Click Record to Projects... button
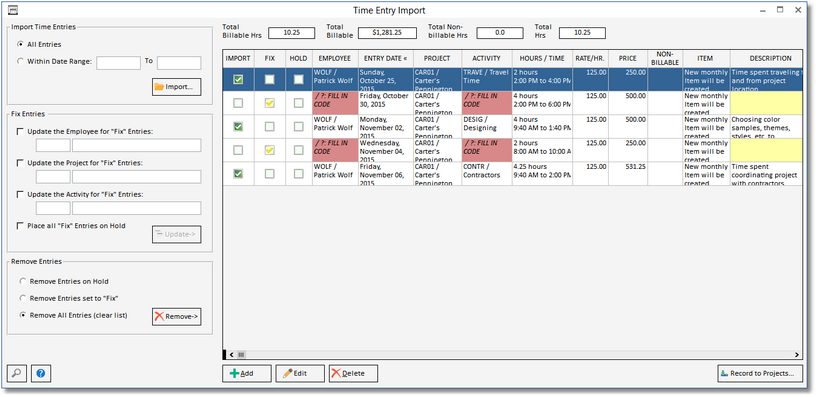816x397 pixels. pos(760,373)
